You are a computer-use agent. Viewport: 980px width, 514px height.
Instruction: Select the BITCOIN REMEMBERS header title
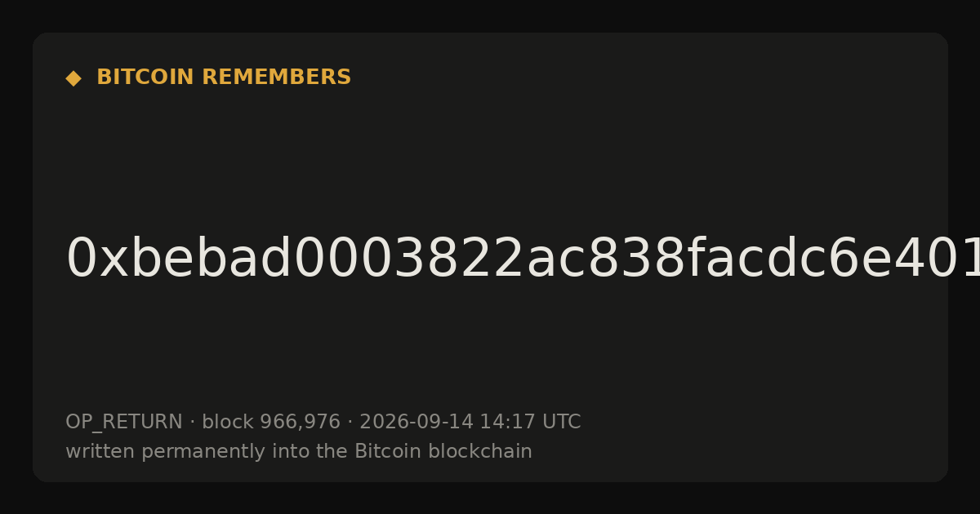pyautogui.click(x=224, y=78)
